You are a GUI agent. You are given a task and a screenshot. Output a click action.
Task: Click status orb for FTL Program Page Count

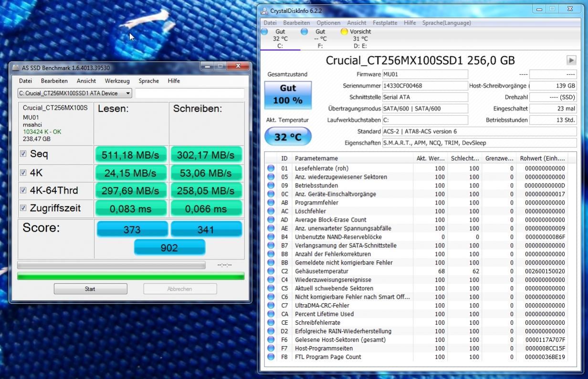[271, 357]
